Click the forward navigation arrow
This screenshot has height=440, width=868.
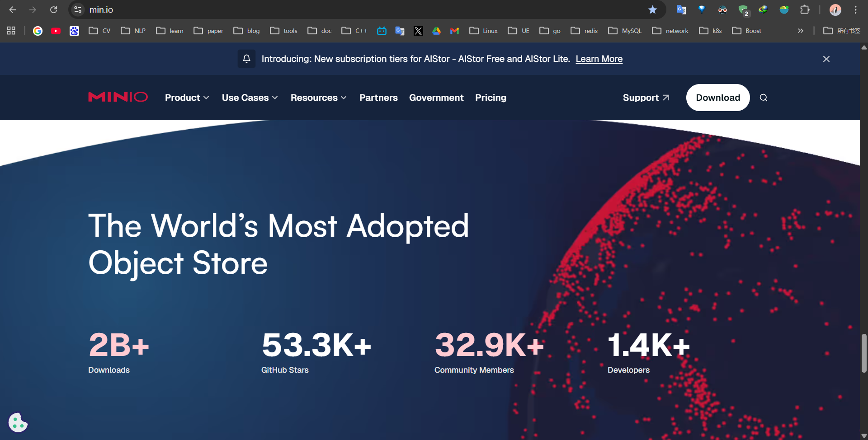coord(33,9)
